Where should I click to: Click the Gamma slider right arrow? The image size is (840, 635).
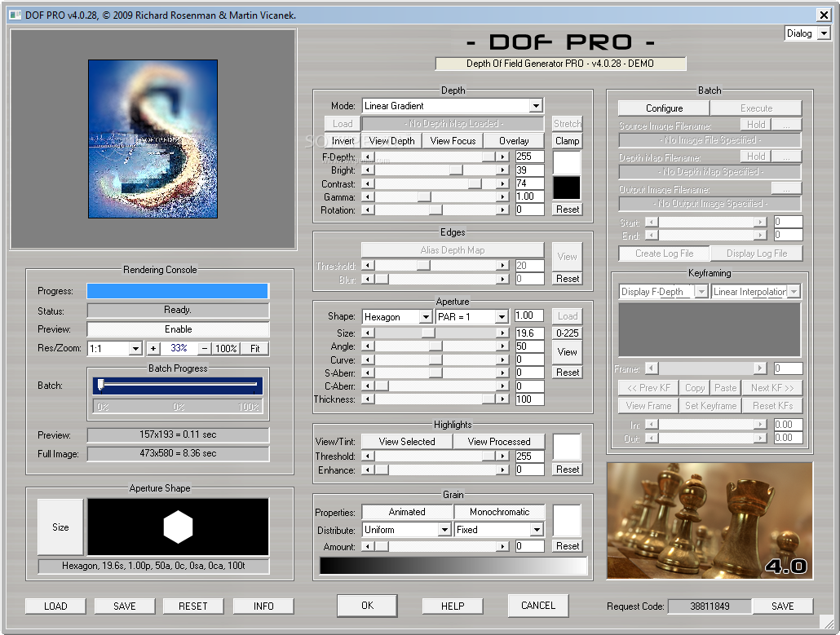(502, 197)
